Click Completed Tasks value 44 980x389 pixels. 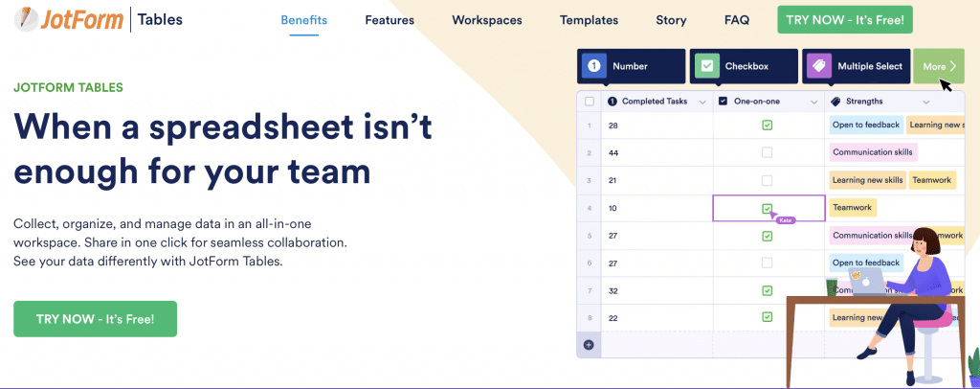(613, 153)
